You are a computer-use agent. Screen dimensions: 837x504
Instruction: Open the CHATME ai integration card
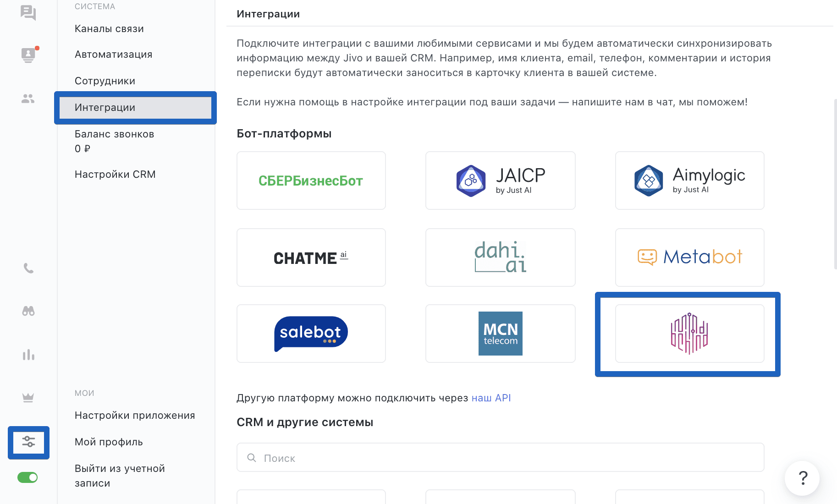click(x=311, y=257)
